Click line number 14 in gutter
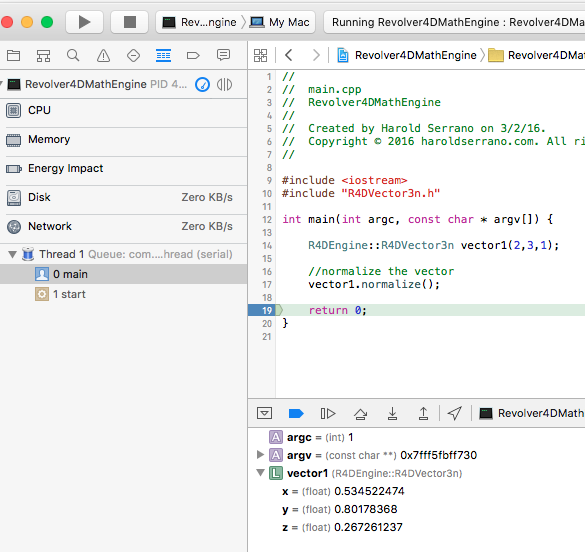This screenshot has height=552, width=585. [x=267, y=245]
